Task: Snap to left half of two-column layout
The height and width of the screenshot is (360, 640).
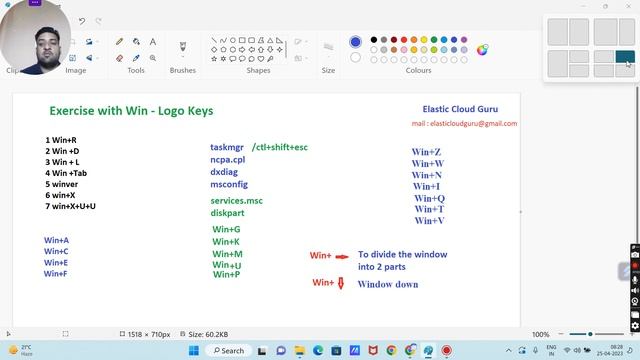Action: coord(558,31)
